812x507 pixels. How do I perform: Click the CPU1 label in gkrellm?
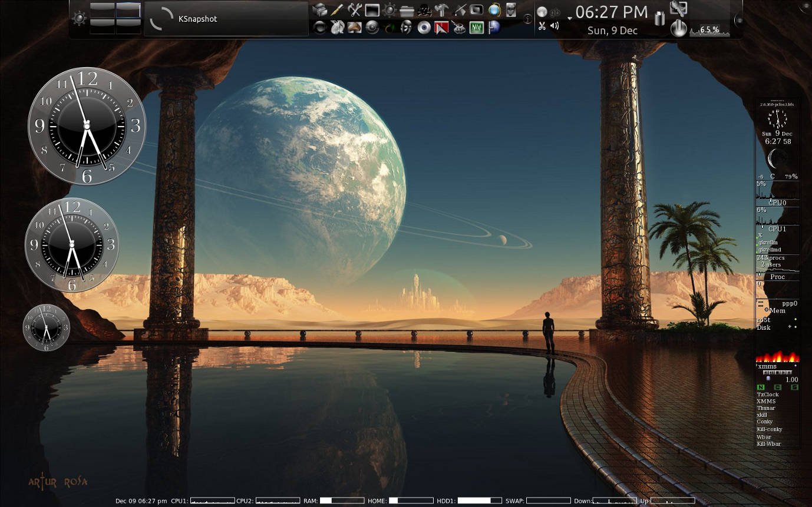click(x=777, y=228)
